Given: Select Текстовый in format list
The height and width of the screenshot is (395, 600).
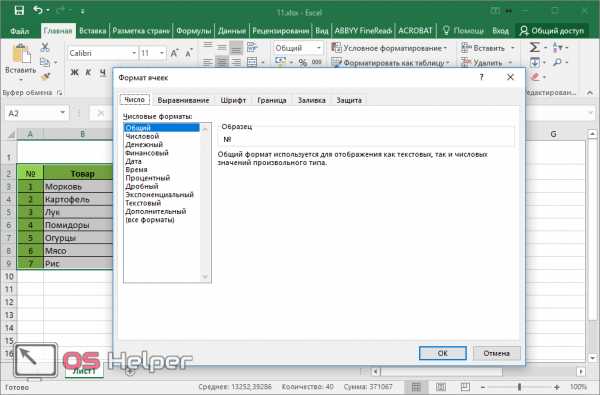Looking at the screenshot, I should click(x=162, y=203).
